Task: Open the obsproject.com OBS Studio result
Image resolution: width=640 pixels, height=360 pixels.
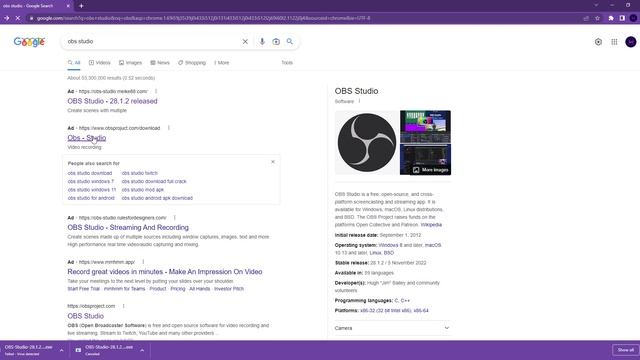Action: coord(86,316)
